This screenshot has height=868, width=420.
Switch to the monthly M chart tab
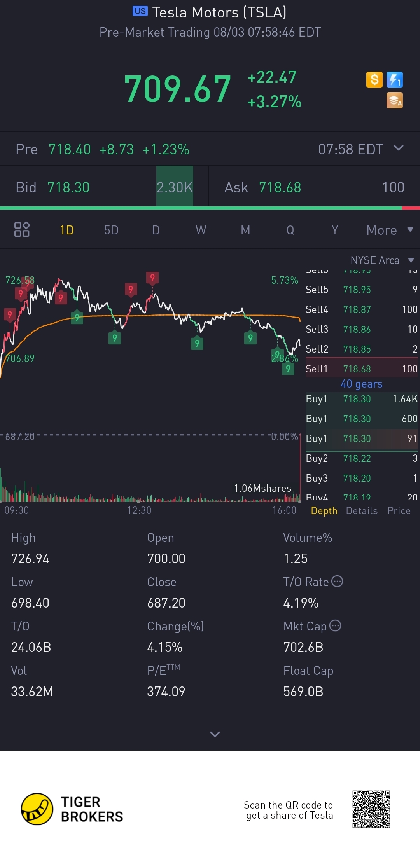coord(245,230)
